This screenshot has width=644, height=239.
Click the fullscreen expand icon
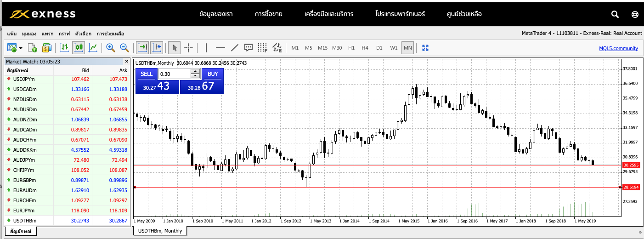click(425, 48)
